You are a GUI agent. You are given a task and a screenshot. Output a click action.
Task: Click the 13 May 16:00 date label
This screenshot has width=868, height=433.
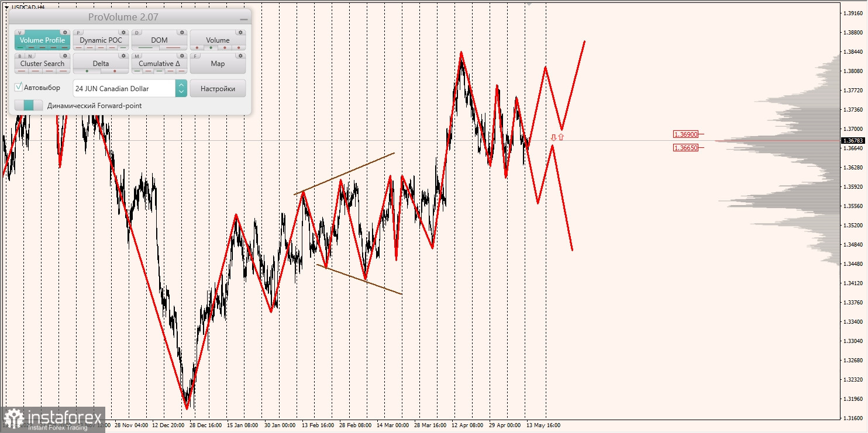543,425
